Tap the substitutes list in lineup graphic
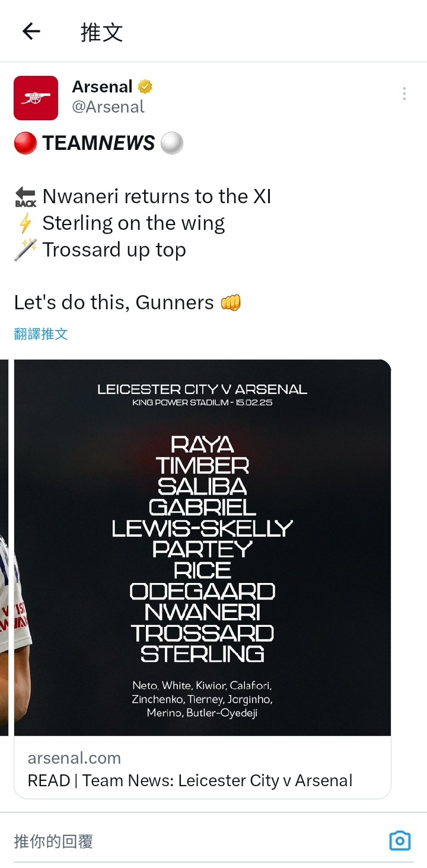 coord(202,699)
